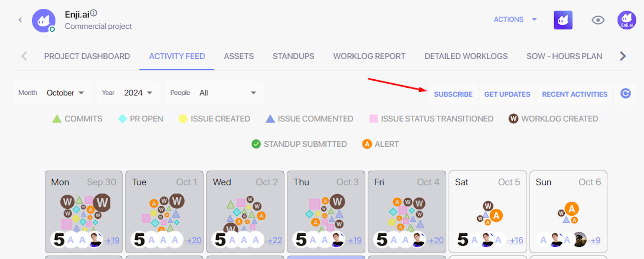Expand the People All dropdown
The image size is (644, 259).
point(214,93)
